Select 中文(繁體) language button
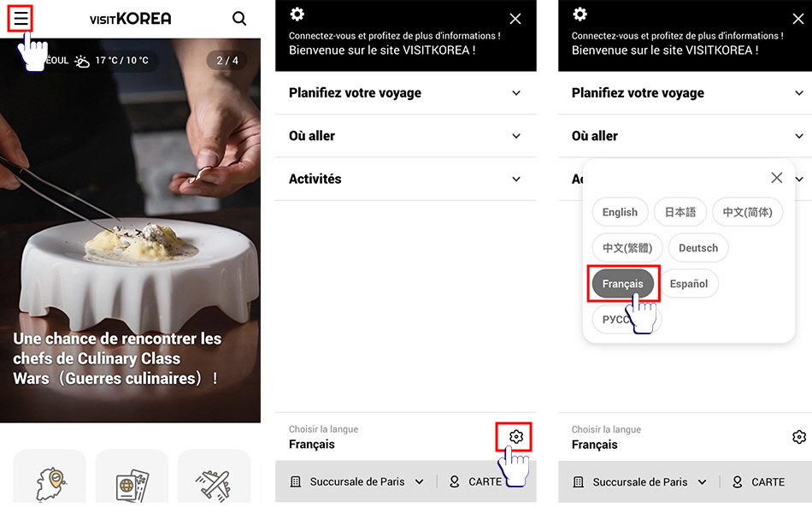The height and width of the screenshot is (513, 812). 627,248
